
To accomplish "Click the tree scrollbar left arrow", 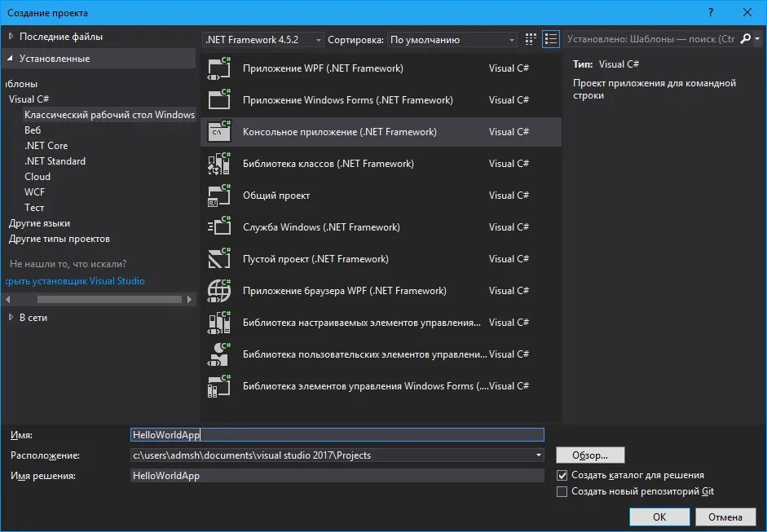I will pos(8,299).
